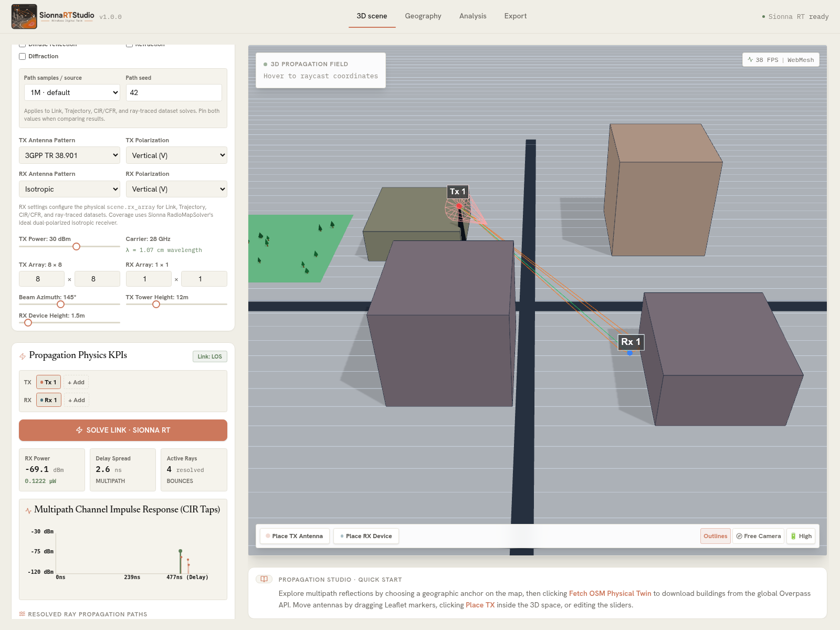Click the RX Power -69.1 dBm value

(x=44, y=469)
